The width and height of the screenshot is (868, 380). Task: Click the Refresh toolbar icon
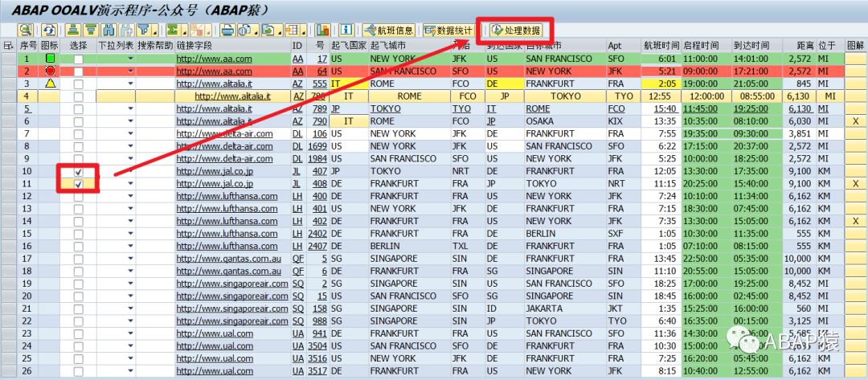50,30
